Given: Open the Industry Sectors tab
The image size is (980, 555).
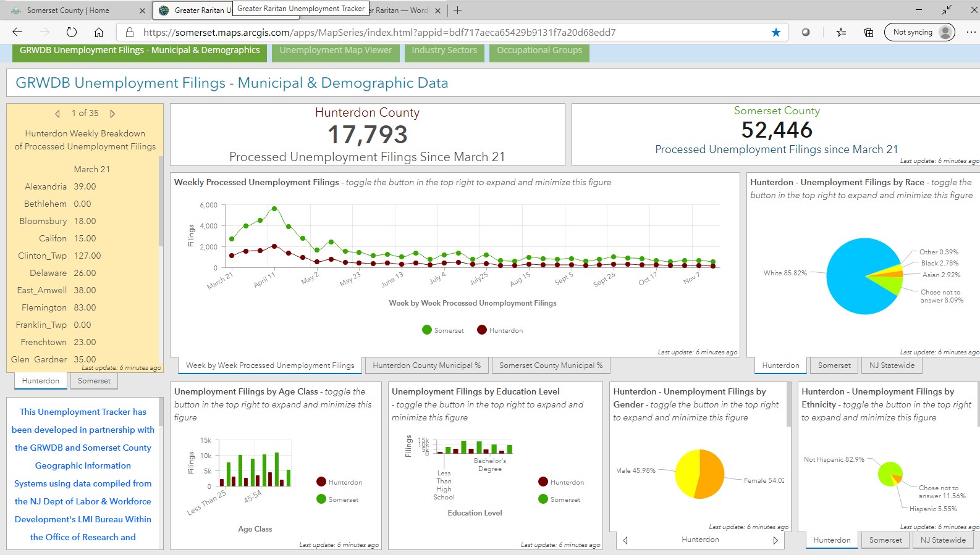Looking at the screenshot, I should pos(444,51).
